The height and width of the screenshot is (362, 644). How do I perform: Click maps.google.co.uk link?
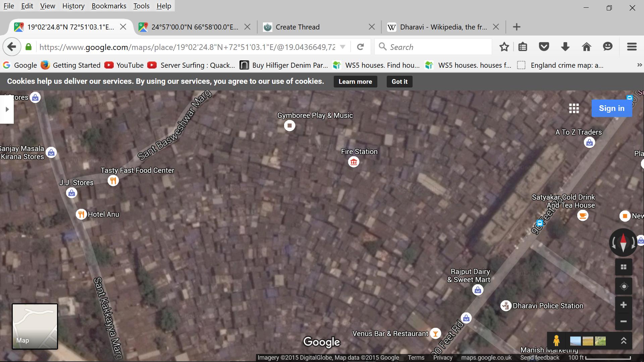coord(486,358)
